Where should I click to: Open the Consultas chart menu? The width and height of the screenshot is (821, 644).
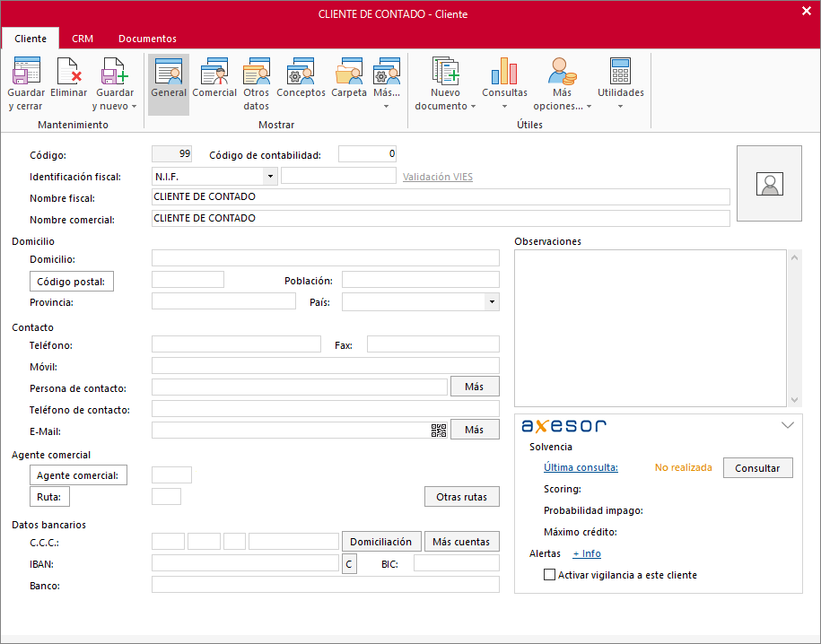coord(504,72)
